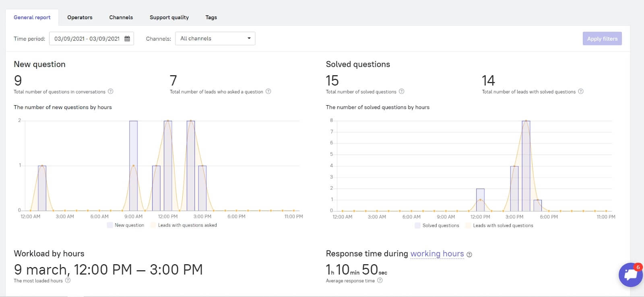
Task: Open the working hours link
Action: pyautogui.click(x=437, y=253)
